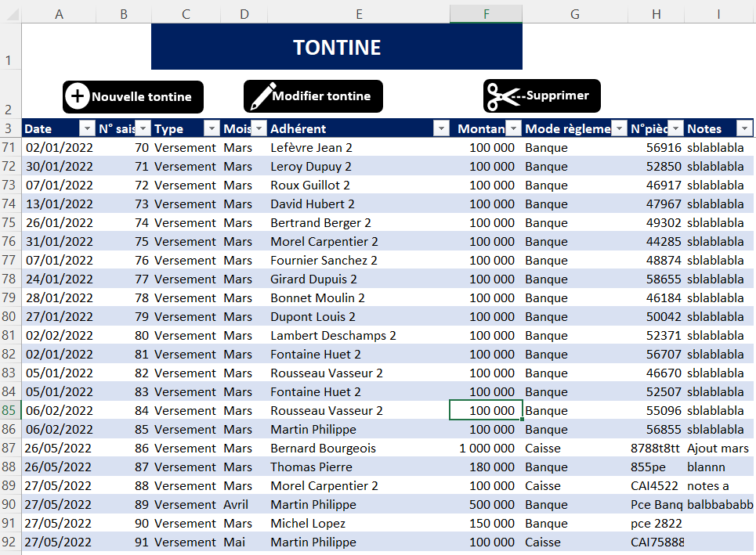The height and width of the screenshot is (555, 756).
Task: Expand the Adhérent filter dropdown
Action: click(441, 128)
